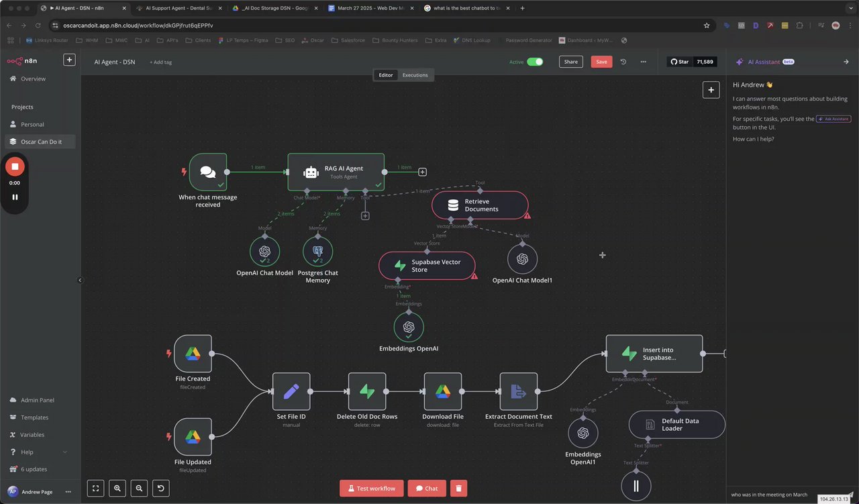Image resolution: width=859 pixels, height=504 pixels.
Task: Select the Default Data Loader node
Action: [677, 425]
